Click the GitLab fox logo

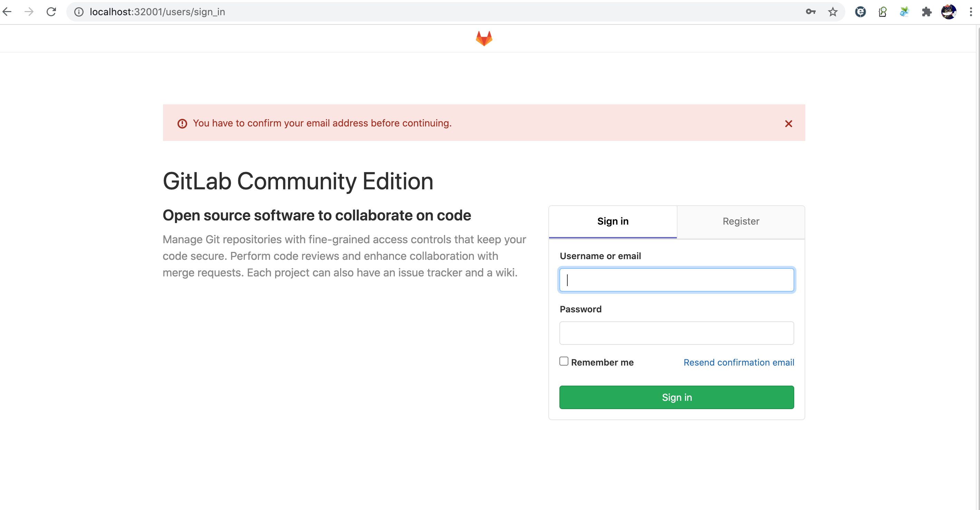(x=483, y=38)
